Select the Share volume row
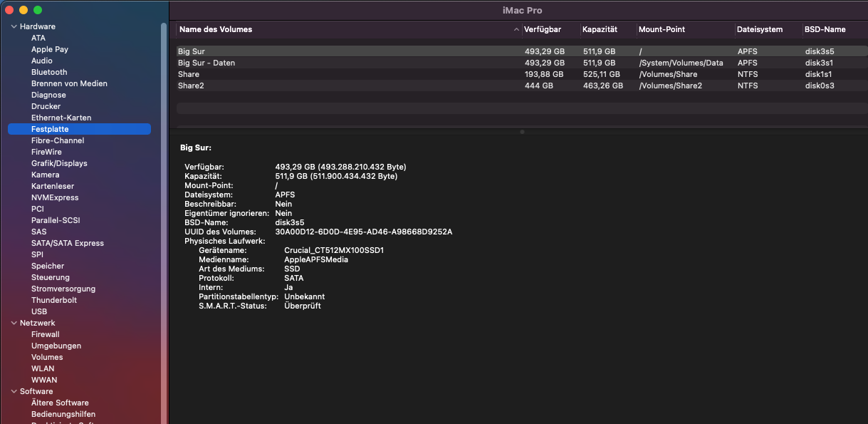868x424 pixels. point(522,74)
